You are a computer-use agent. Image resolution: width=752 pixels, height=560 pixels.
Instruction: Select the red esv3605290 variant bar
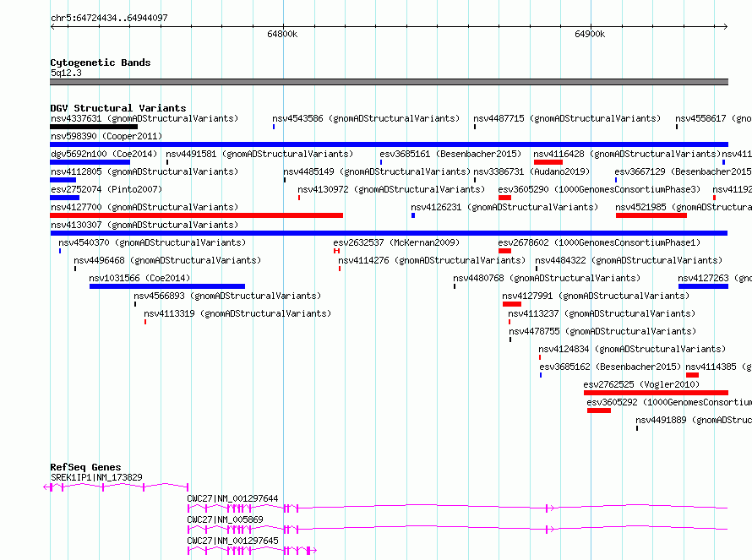tap(504, 198)
